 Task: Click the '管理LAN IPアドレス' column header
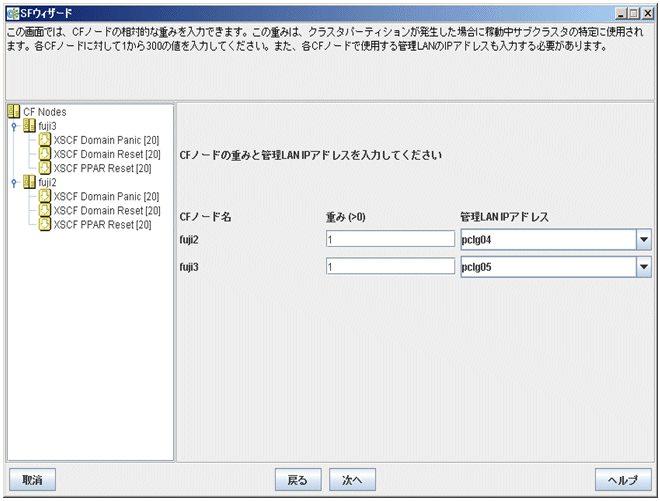click(504, 217)
